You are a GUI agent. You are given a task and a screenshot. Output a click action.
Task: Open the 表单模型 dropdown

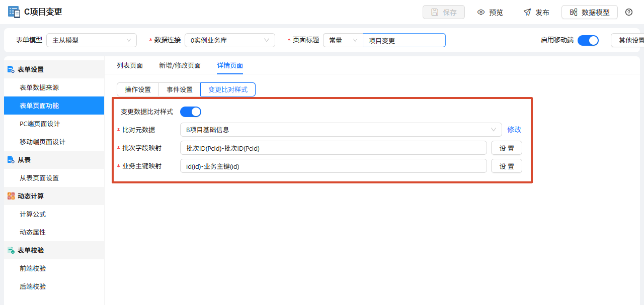point(92,40)
